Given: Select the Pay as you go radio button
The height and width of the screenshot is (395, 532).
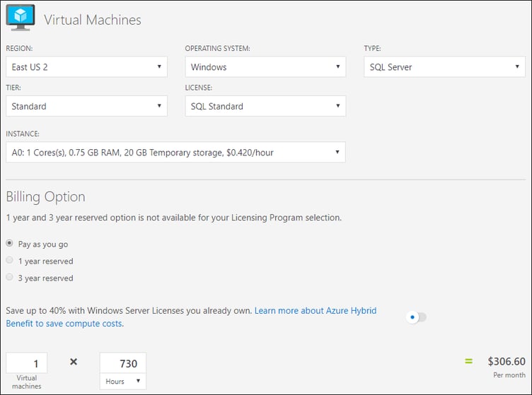Looking at the screenshot, I should coord(9,243).
